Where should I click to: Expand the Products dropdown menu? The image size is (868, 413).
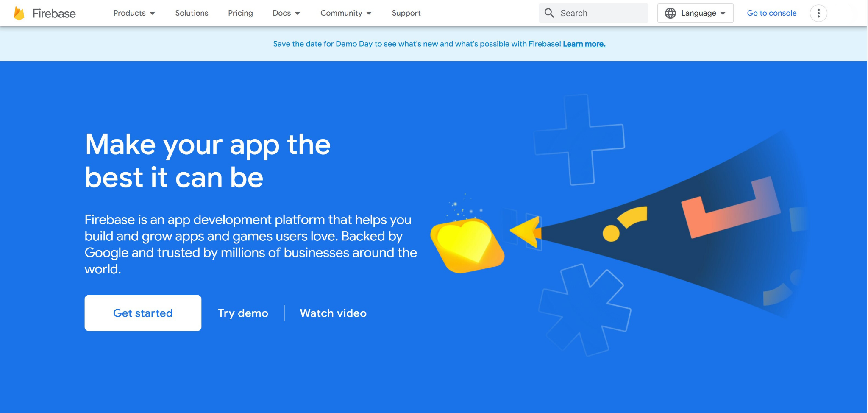pyautogui.click(x=134, y=13)
